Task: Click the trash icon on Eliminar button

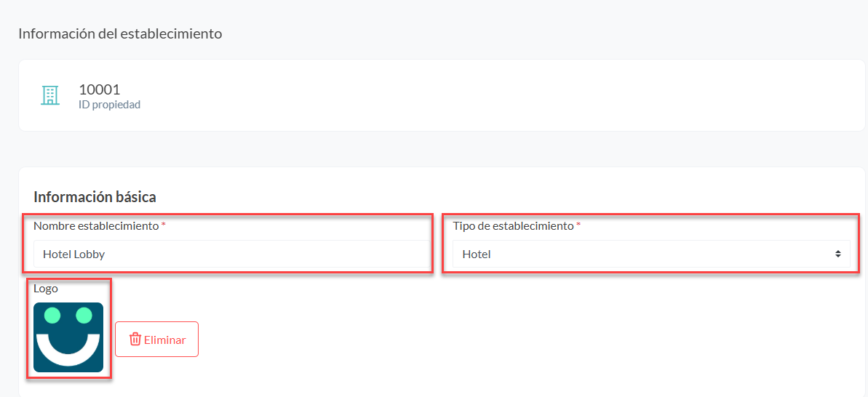Action: [x=135, y=340]
